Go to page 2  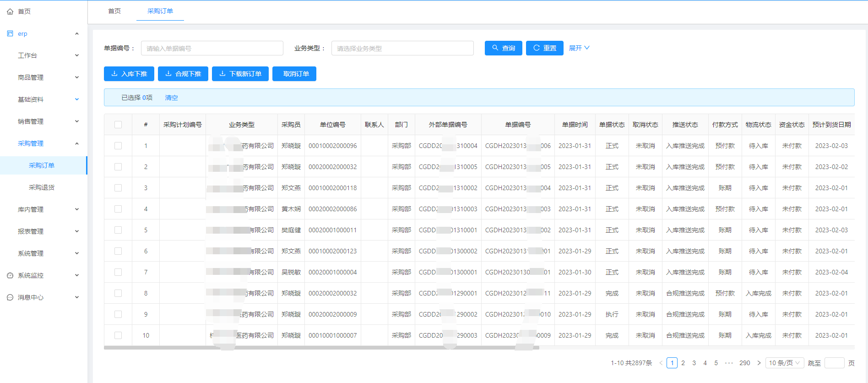[683, 363]
